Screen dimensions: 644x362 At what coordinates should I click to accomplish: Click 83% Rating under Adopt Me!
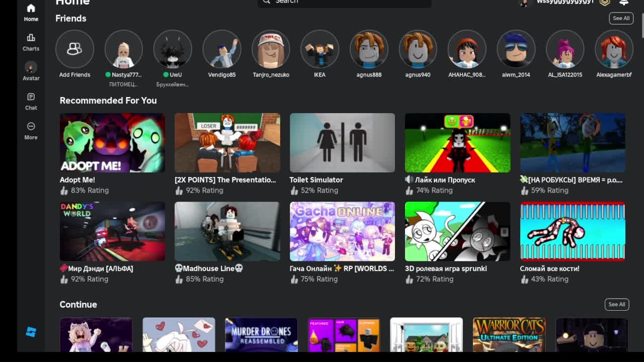(85, 190)
